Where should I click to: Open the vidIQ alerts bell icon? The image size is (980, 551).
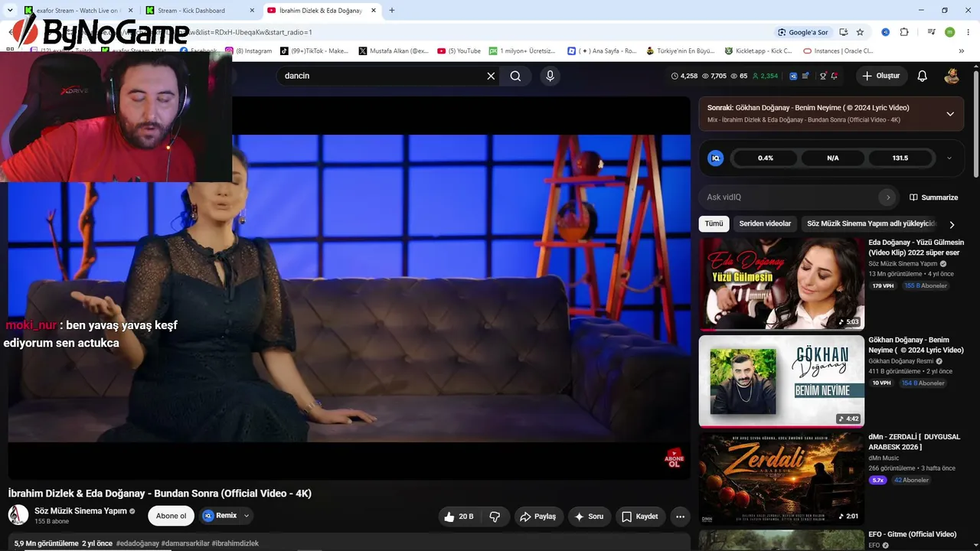pos(834,76)
